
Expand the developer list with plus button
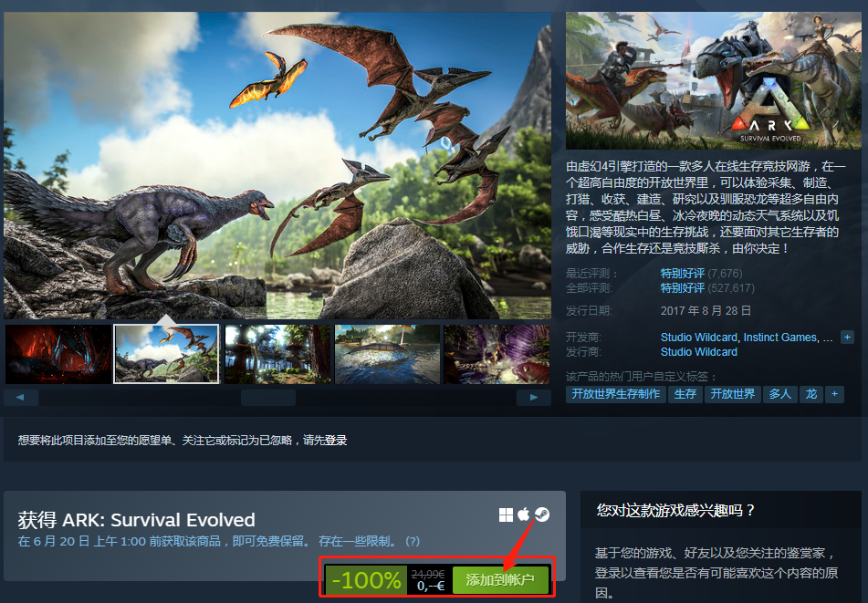(x=847, y=337)
